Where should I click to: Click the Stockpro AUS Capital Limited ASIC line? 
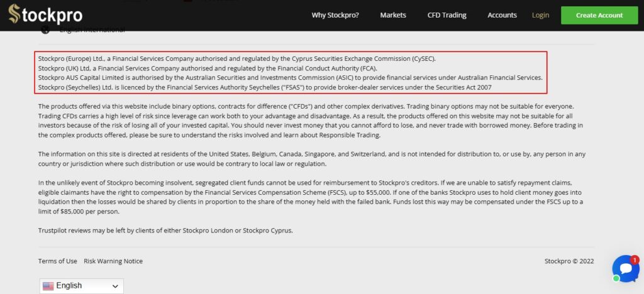coord(291,77)
